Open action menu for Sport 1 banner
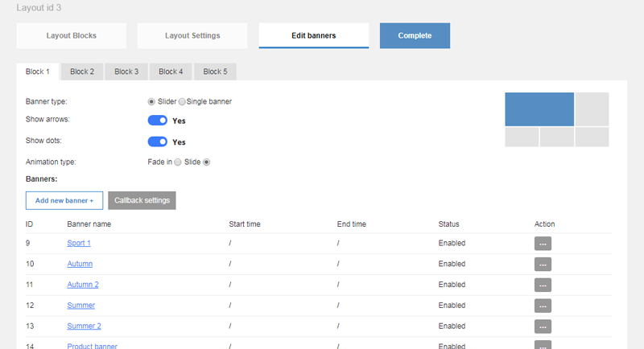The image size is (644, 349). coord(543,244)
